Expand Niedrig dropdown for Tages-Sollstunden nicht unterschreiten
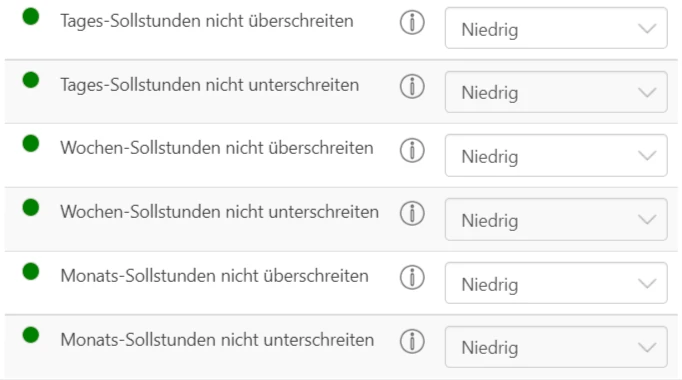The height and width of the screenshot is (380, 682). [x=556, y=92]
